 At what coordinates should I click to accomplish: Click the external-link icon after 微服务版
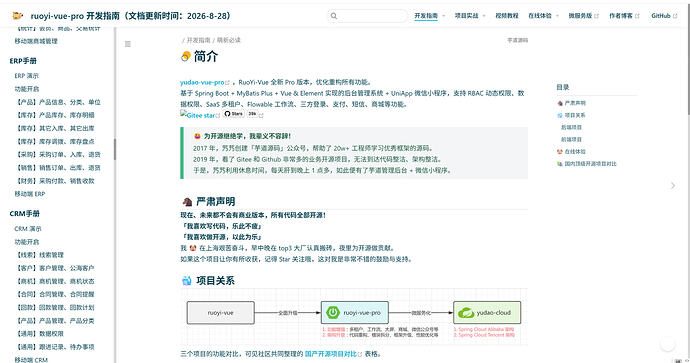coord(597,16)
